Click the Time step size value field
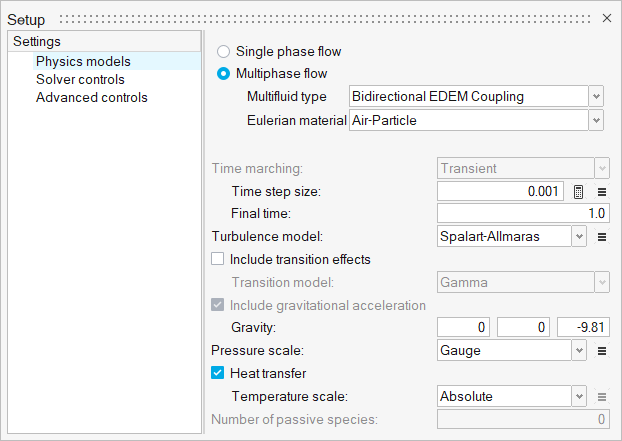Viewport: 622px width, 441px height. (x=501, y=191)
